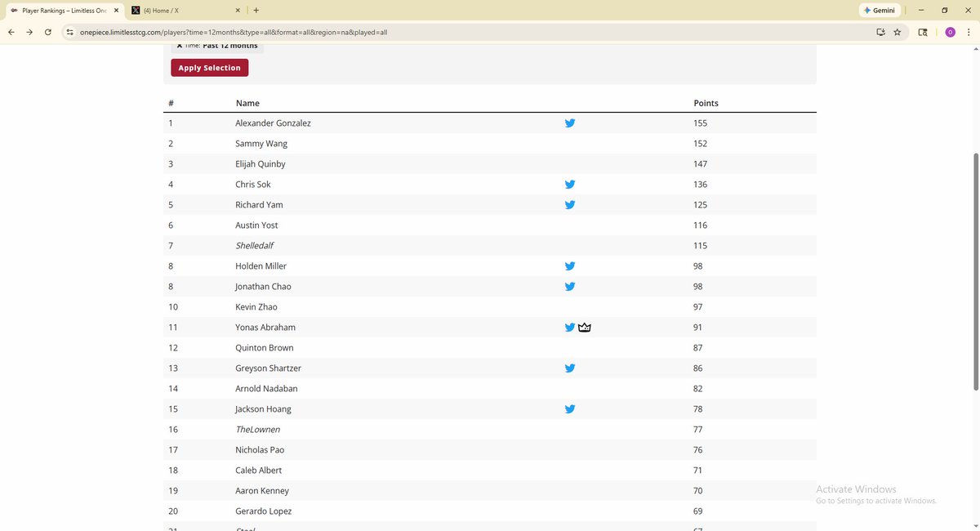Go back using the browser back arrow

point(11,32)
